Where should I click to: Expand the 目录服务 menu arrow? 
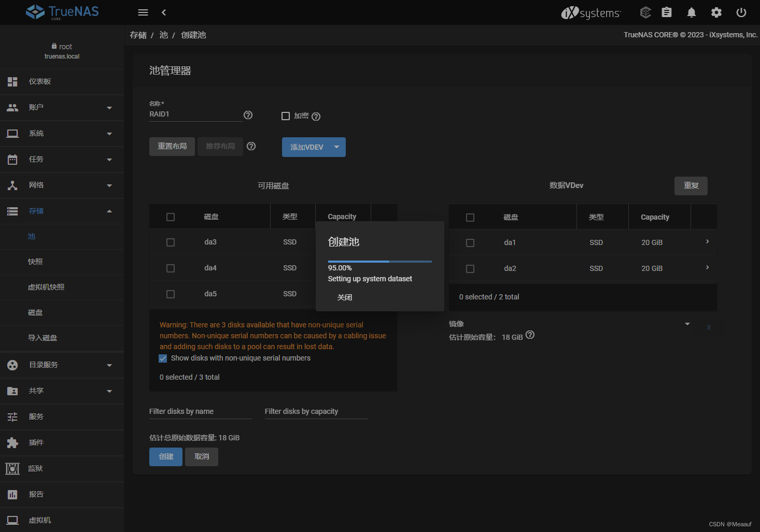(109, 365)
